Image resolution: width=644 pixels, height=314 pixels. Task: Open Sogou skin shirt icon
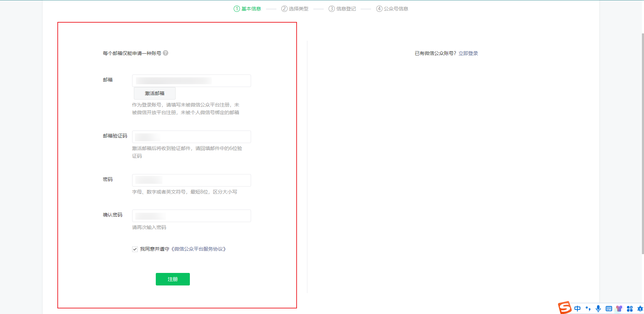point(619,308)
